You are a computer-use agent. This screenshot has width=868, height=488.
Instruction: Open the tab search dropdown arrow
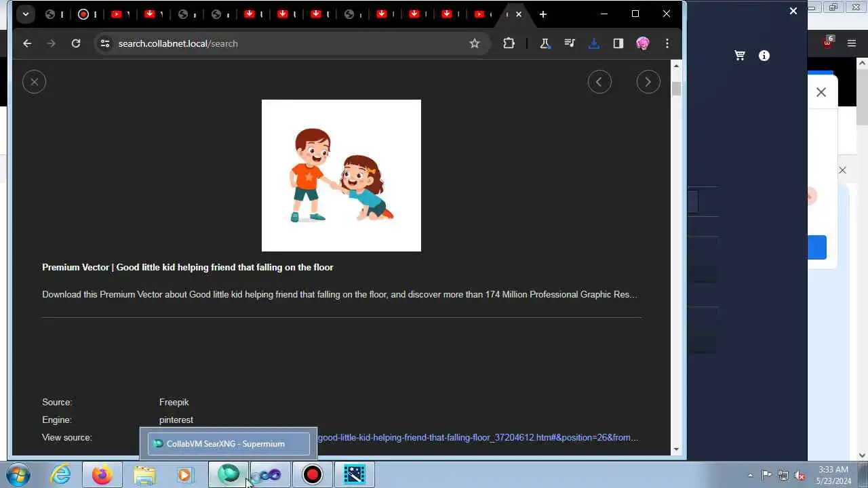pos(25,14)
